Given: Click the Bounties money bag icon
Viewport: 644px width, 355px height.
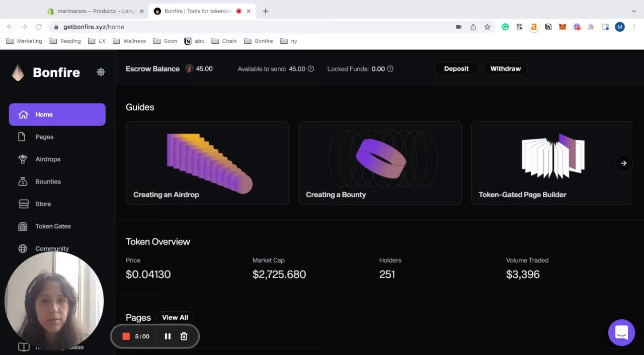Looking at the screenshot, I should pyautogui.click(x=23, y=182).
